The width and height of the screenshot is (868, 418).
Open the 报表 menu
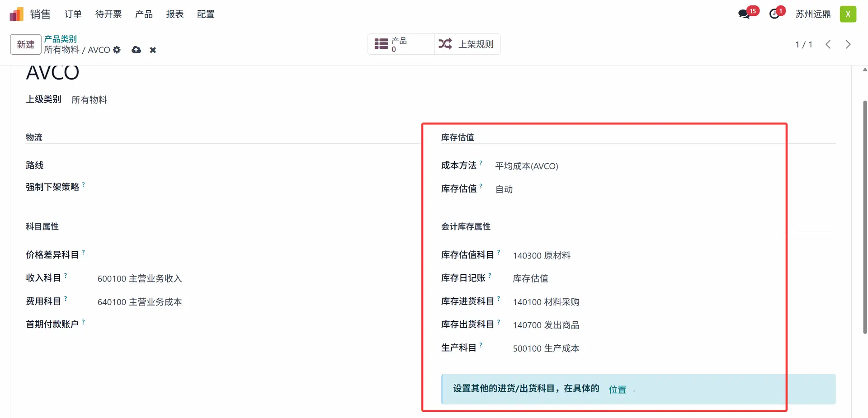pos(175,14)
